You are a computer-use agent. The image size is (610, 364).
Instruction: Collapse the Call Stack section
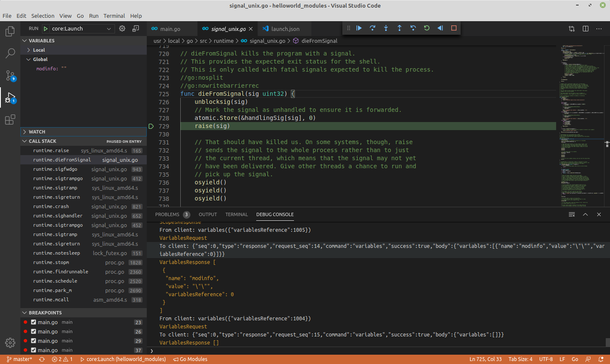click(84, 141)
